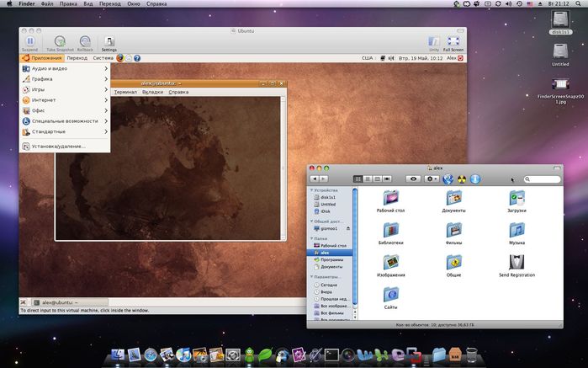The width and height of the screenshot is (588, 368).
Task: Open Adium green duck in Dock
Action: pos(249,355)
